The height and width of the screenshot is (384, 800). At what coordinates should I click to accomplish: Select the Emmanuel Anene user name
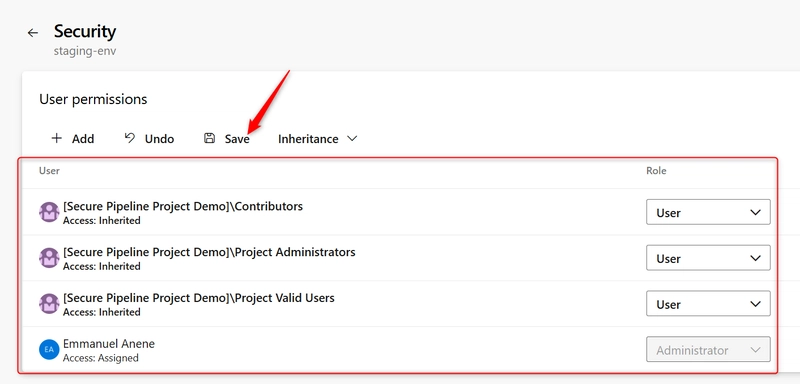(109, 344)
